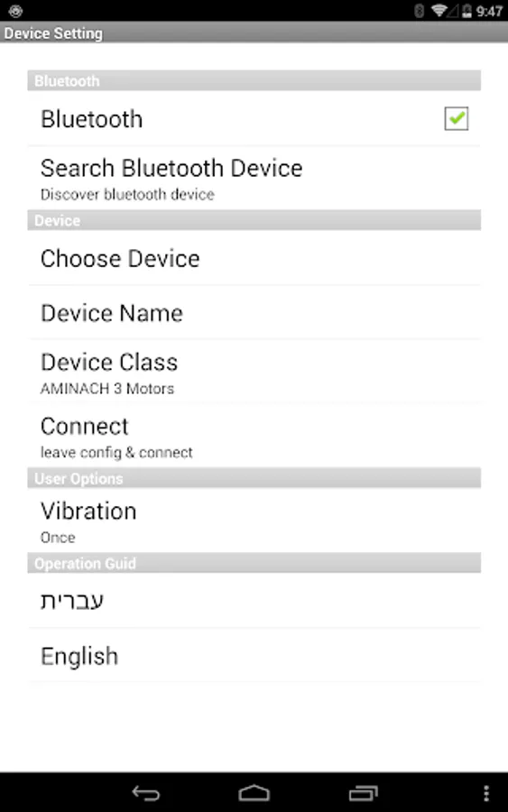
Task: Open the overflow menu dots icon
Action: 485,793
